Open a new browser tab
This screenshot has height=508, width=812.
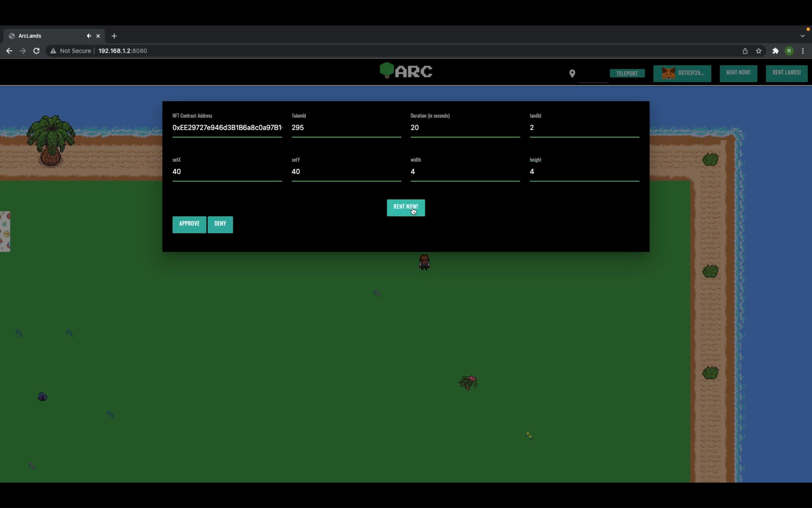pyautogui.click(x=114, y=36)
